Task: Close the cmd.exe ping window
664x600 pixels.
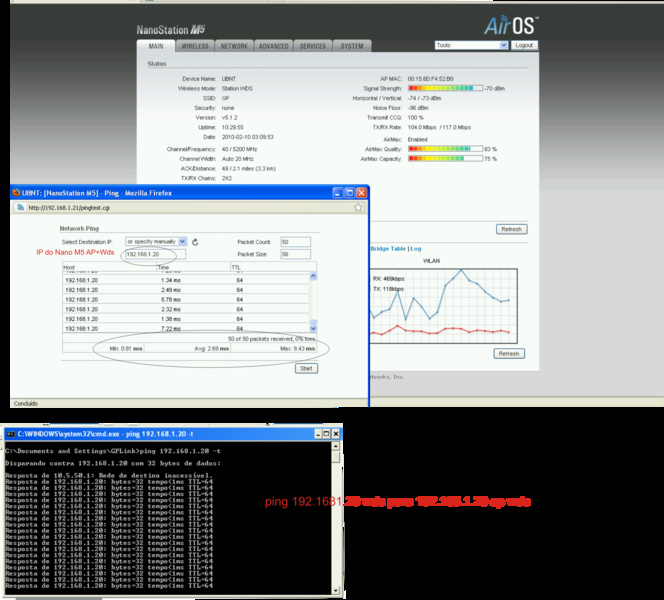Action: coord(336,434)
